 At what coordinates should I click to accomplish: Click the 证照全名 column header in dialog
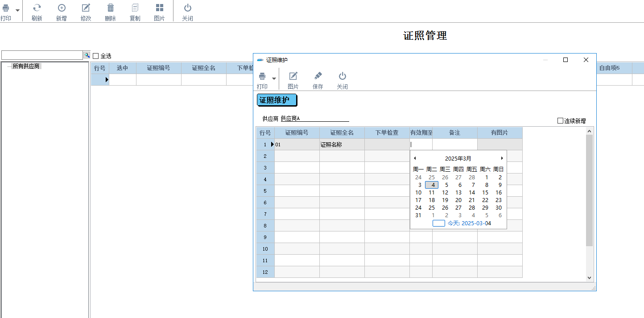tap(342, 133)
